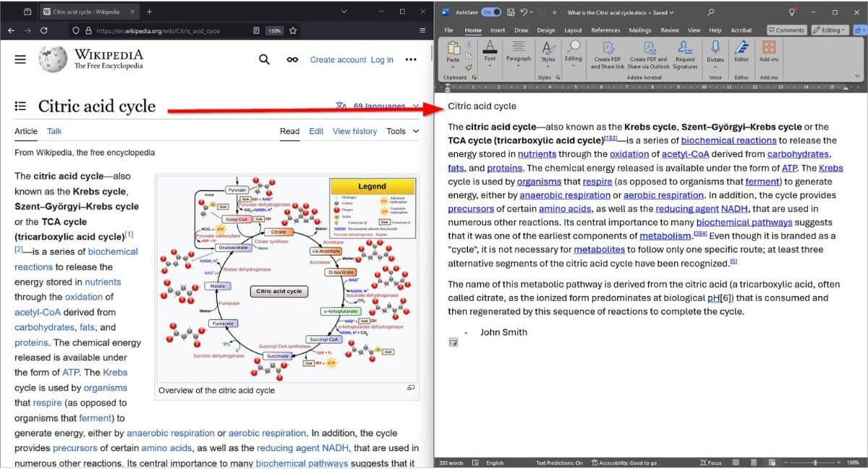This screenshot has width=868, height=469.
Task: Open a new browser tab
Action: (x=149, y=12)
